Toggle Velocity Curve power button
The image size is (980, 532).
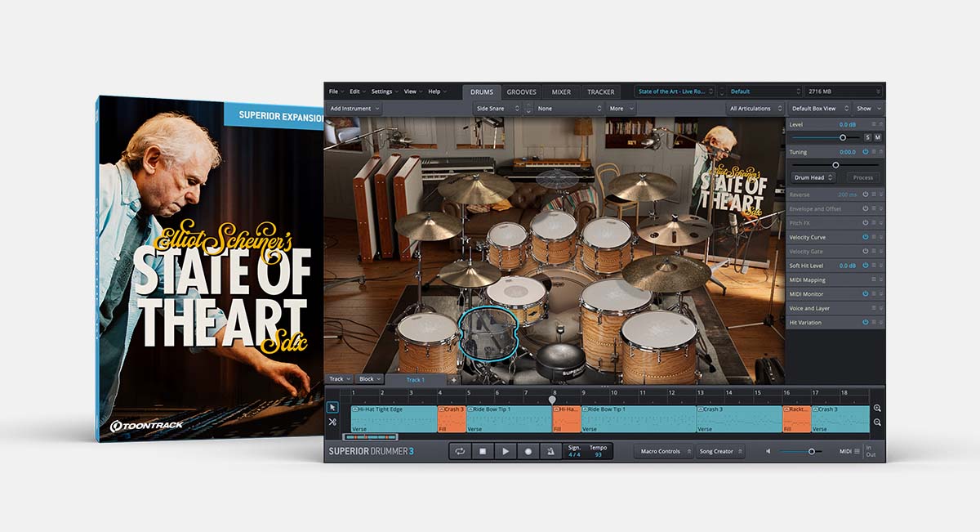[866, 237]
